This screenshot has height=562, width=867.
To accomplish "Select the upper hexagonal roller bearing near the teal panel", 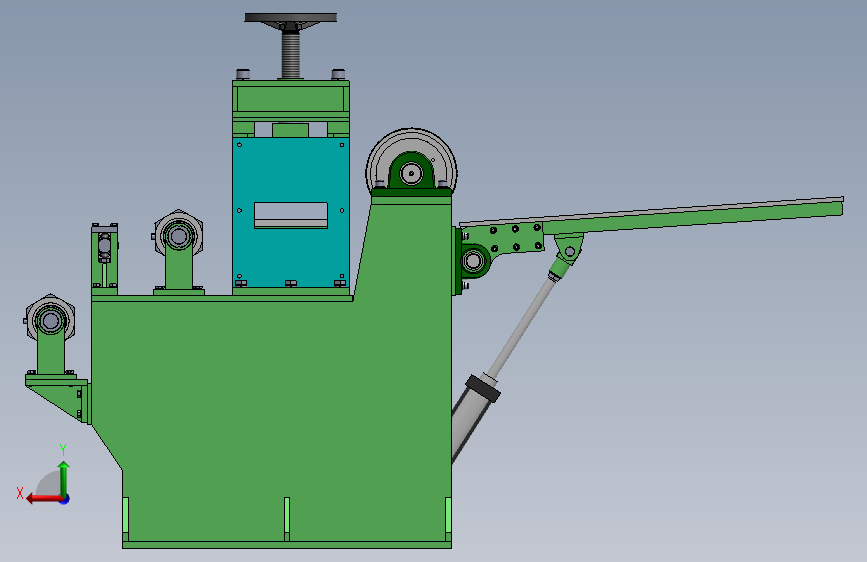I will (x=178, y=236).
